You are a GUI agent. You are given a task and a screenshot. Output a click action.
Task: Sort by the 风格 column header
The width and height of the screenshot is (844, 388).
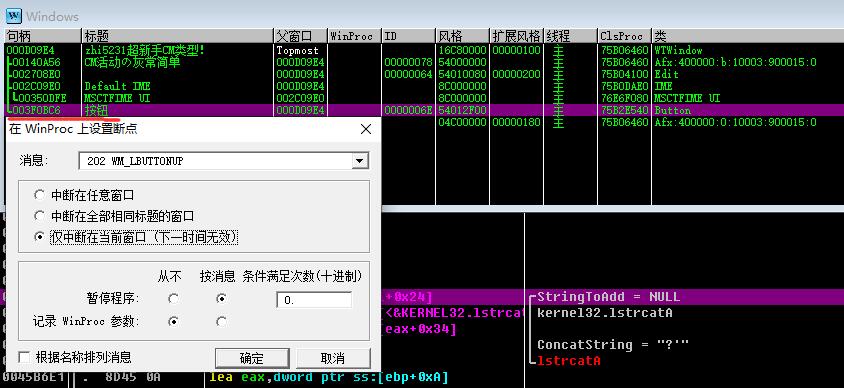tap(462, 36)
